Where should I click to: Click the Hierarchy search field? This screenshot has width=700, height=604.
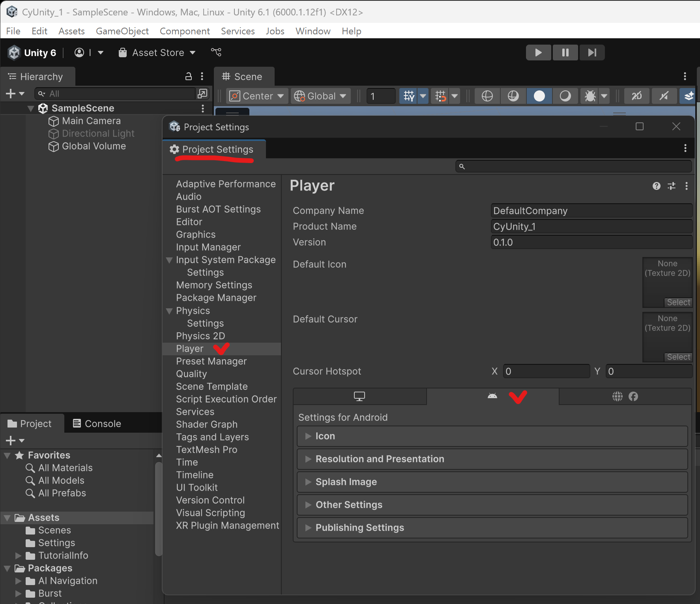click(115, 94)
